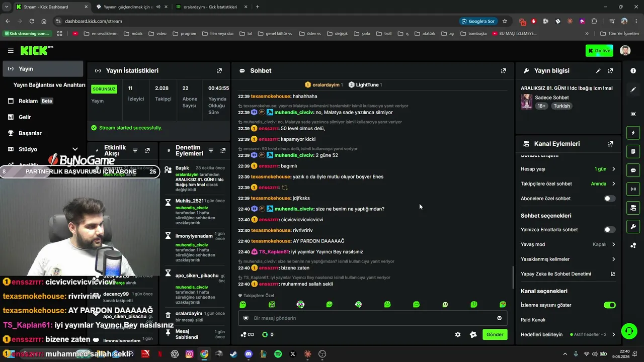Click the info icon in right sidebar
Screen dimensions: 644x362
pyautogui.click(x=633, y=71)
